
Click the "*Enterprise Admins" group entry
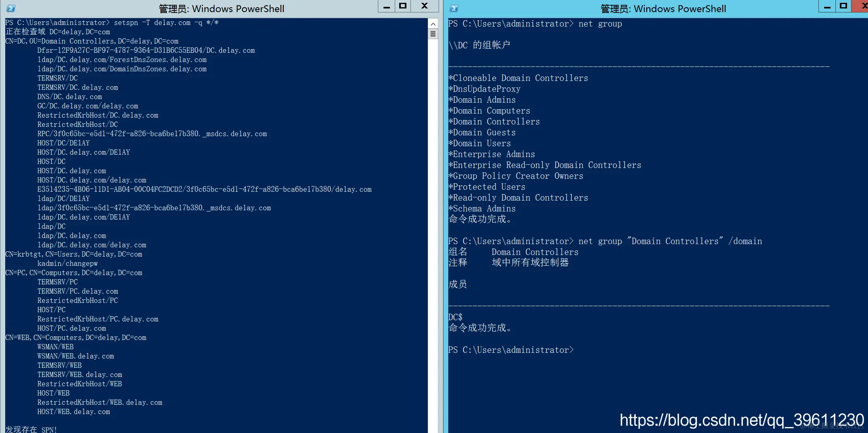pyautogui.click(x=492, y=154)
